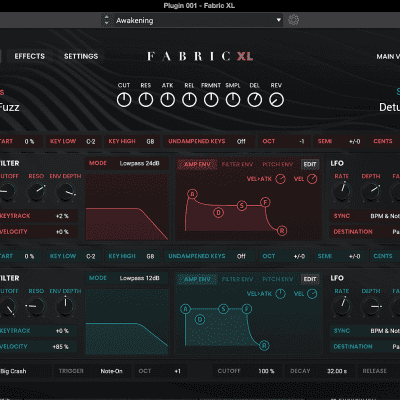The height and width of the screenshot is (400, 400).
Task: Click the teal layer envelope EDIT button
Action: click(x=310, y=279)
